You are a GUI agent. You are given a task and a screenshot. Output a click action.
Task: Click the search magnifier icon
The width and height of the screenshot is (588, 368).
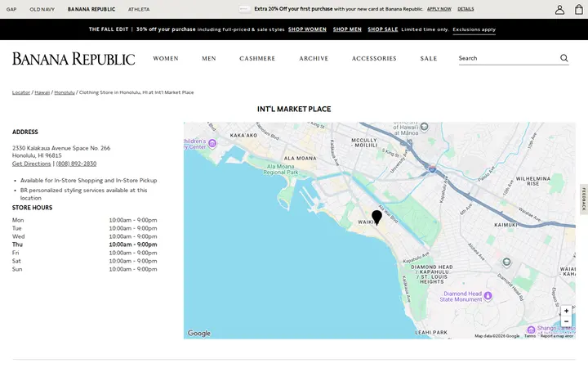[564, 58]
